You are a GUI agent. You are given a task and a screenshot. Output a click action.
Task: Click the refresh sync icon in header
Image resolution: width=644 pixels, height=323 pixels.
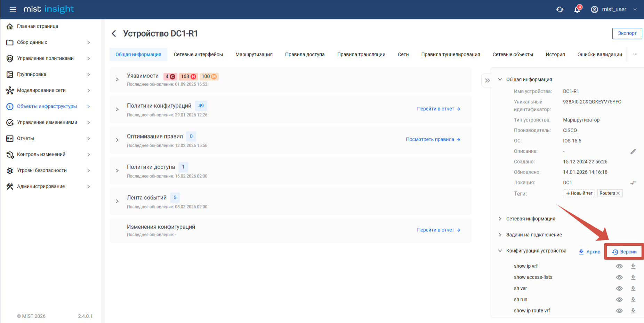(x=560, y=9)
